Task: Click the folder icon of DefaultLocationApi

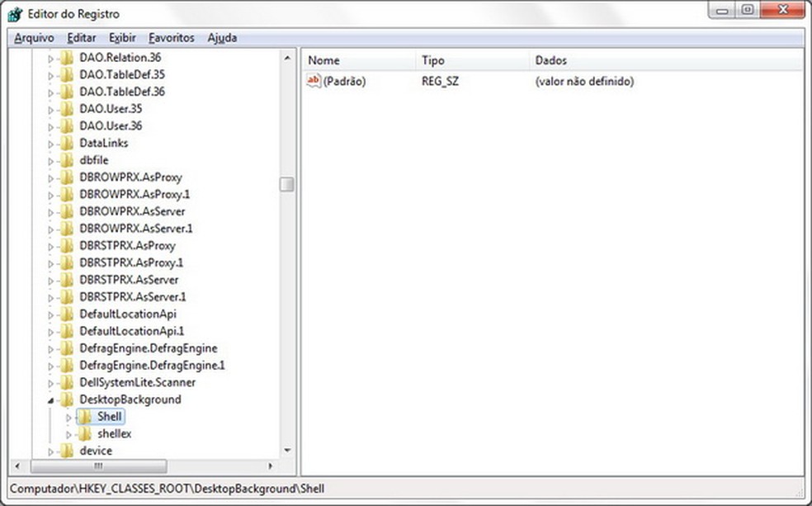Action: 67,314
